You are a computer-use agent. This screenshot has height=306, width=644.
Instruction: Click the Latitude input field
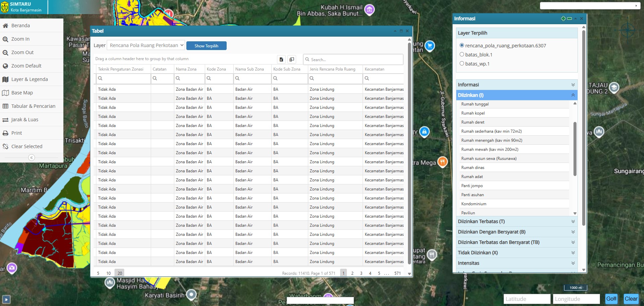(x=526, y=299)
